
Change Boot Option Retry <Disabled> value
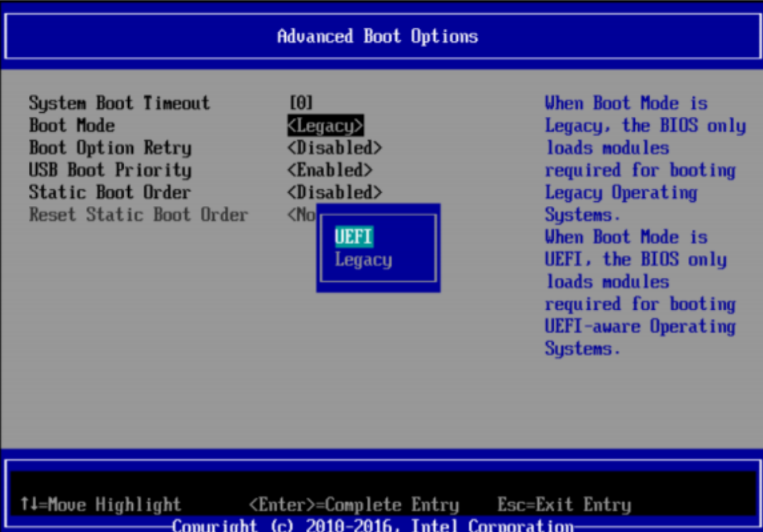point(335,148)
